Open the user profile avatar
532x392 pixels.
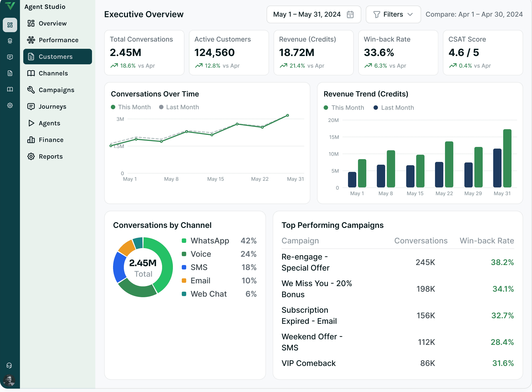coord(9,380)
